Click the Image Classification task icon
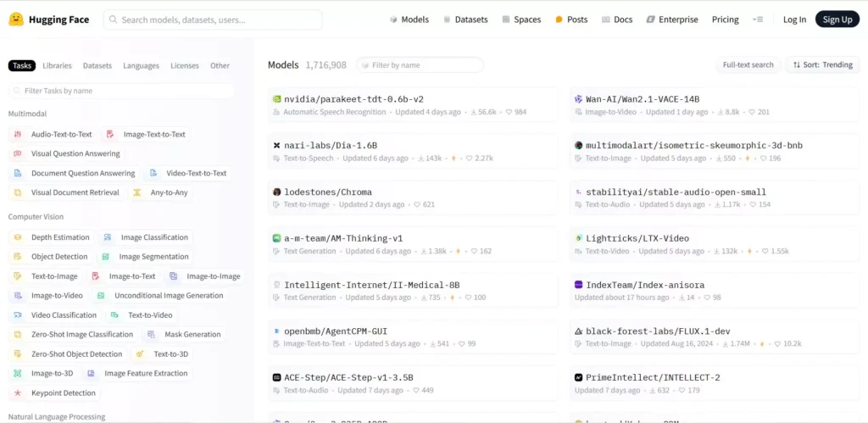This screenshot has width=868, height=423. [108, 237]
